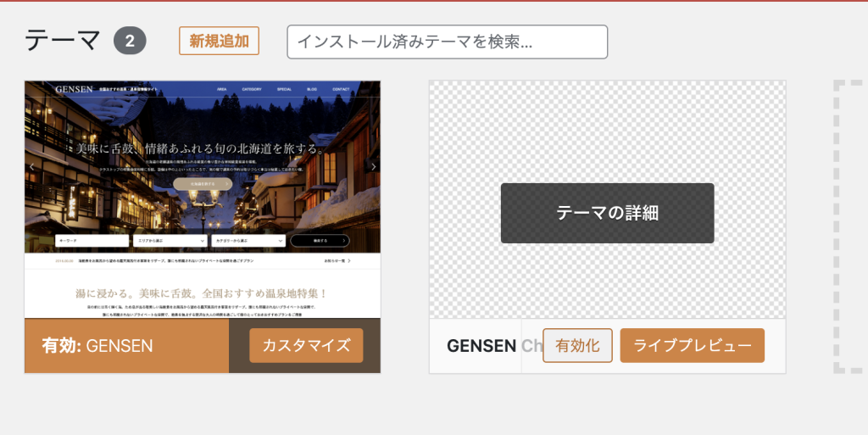Click the right slider arrow in GENSEN preview
Viewport: 868px width, 435px height.
click(374, 166)
